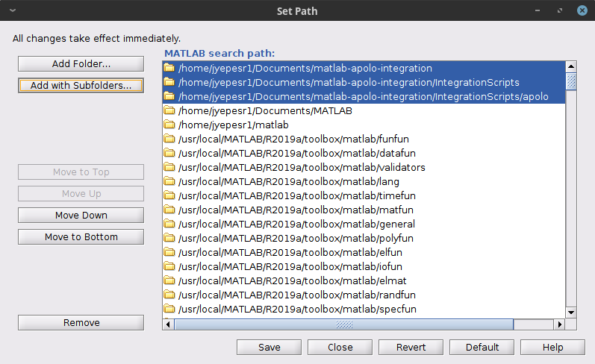
Task: Select toolbox/matlab/validators path
Action: [364, 167]
